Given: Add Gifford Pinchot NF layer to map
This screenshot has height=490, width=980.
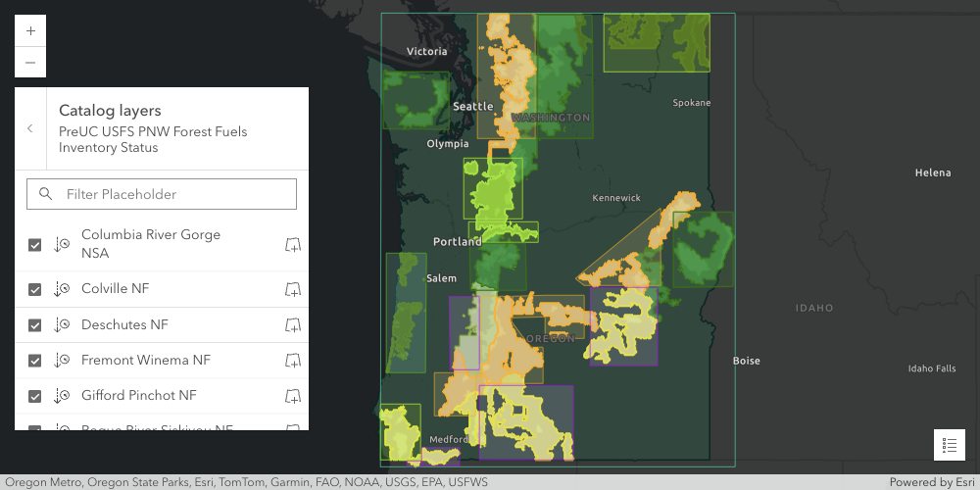Looking at the screenshot, I should click(x=292, y=396).
